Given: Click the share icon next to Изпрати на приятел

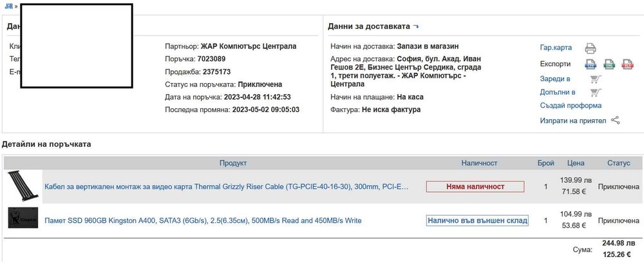Looking at the screenshot, I should [615, 120].
